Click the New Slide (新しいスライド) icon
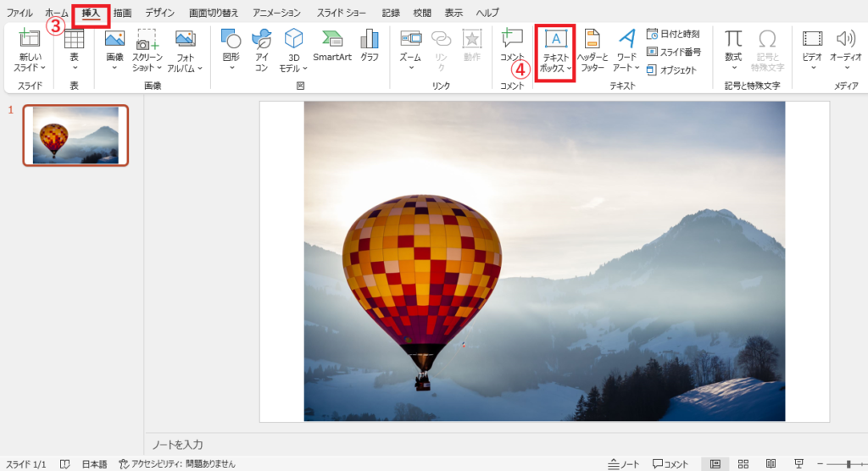Image resolution: width=868 pixels, height=471 pixels. pyautogui.click(x=30, y=39)
